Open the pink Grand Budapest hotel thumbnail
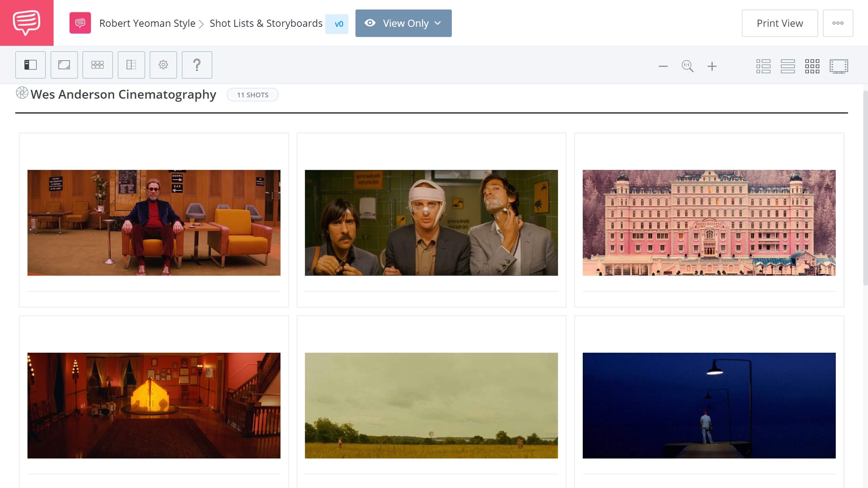Screen dimensions: 868x488 (709, 222)
